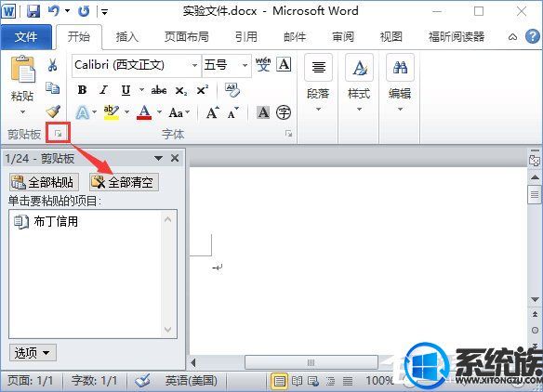The height and width of the screenshot is (392, 543).
Task: Select the Format Painter brush icon
Action: click(x=53, y=111)
